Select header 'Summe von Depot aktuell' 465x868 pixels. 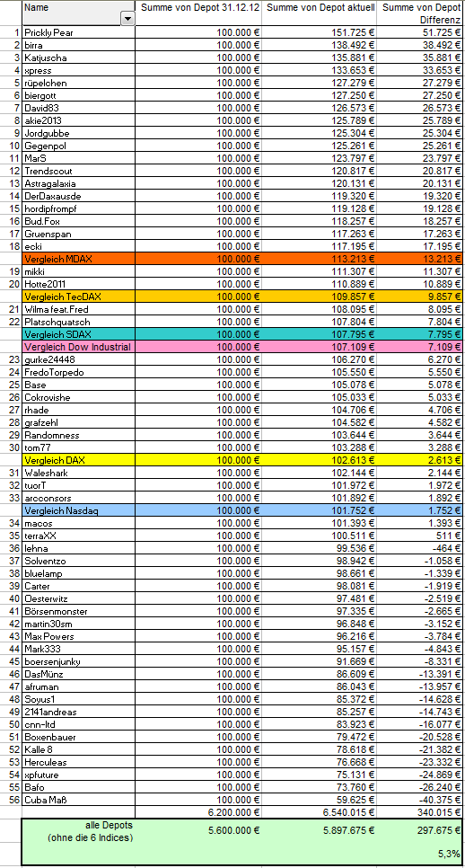coord(320,13)
